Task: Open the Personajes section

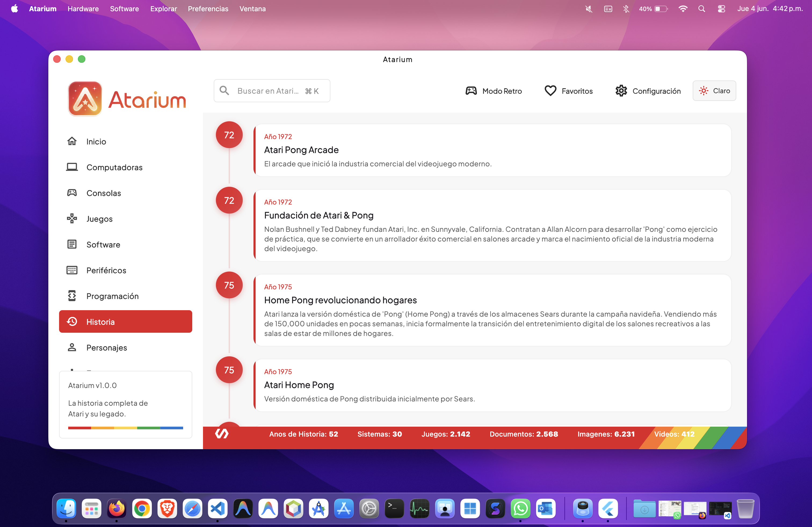Action: (126, 347)
